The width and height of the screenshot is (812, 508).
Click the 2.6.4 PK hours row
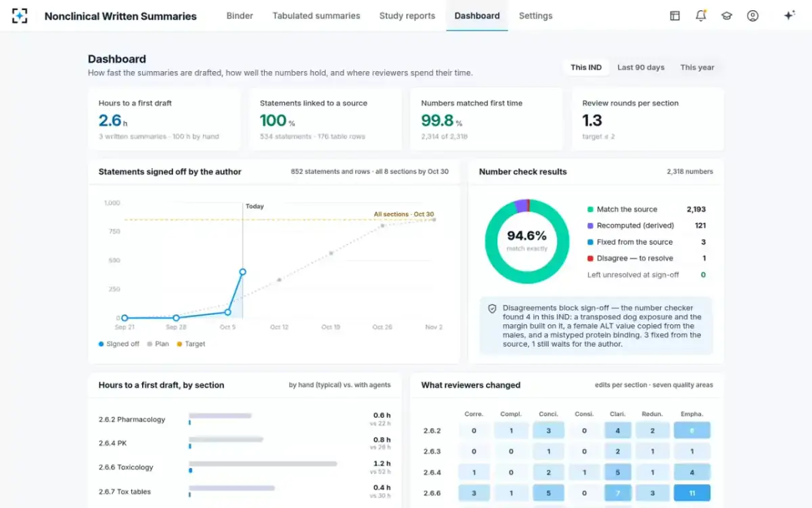point(244,443)
